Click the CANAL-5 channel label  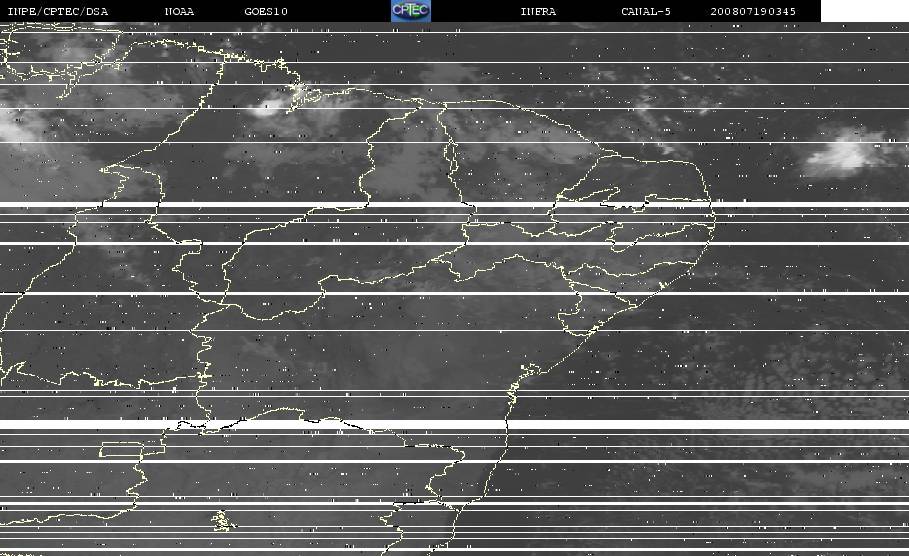pos(646,12)
